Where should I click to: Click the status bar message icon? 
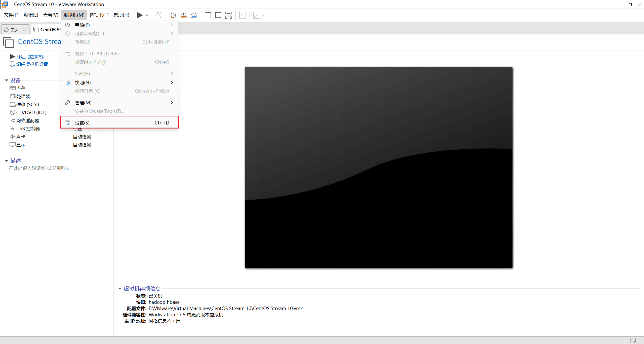633,340
